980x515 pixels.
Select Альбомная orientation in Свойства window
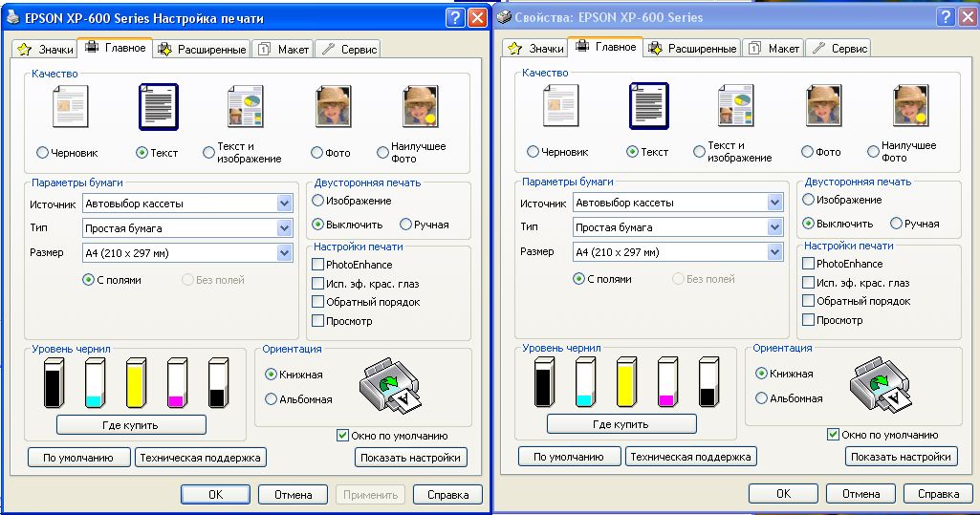[x=761, y=397]
